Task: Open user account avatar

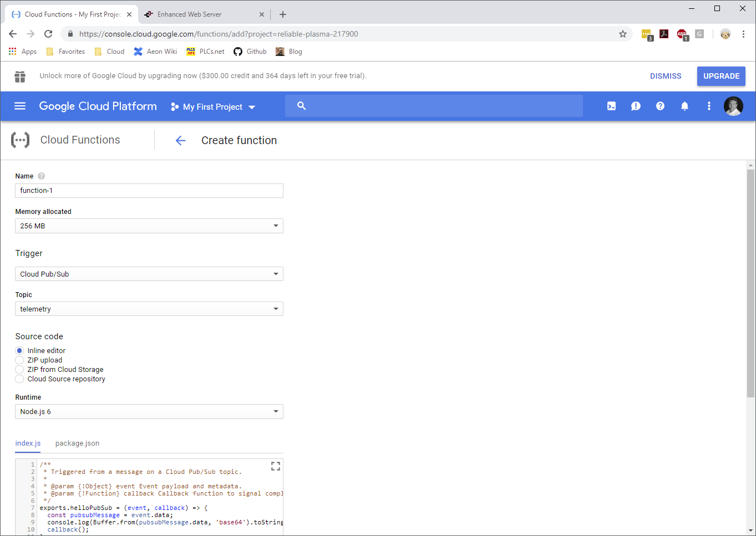Action: click(733, 106)
